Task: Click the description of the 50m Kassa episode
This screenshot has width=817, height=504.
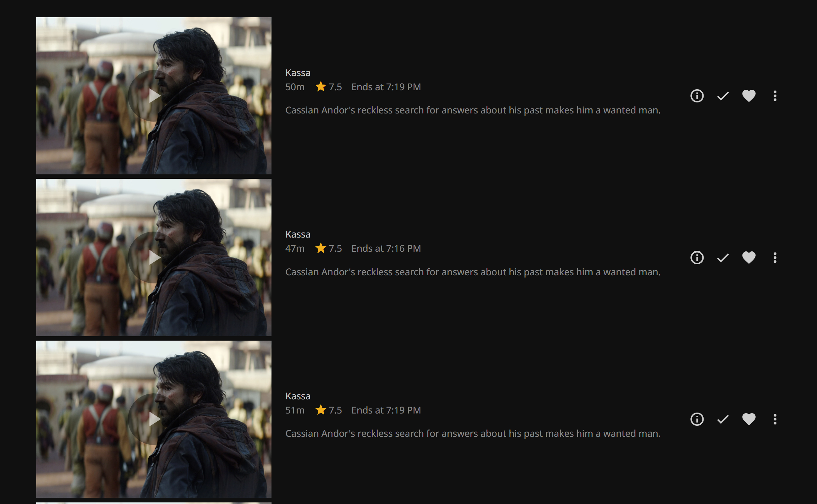Action: tap(473, 110)
